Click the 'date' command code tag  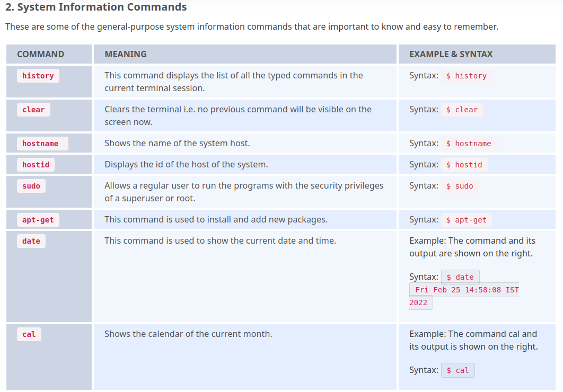tap(31, 241)
